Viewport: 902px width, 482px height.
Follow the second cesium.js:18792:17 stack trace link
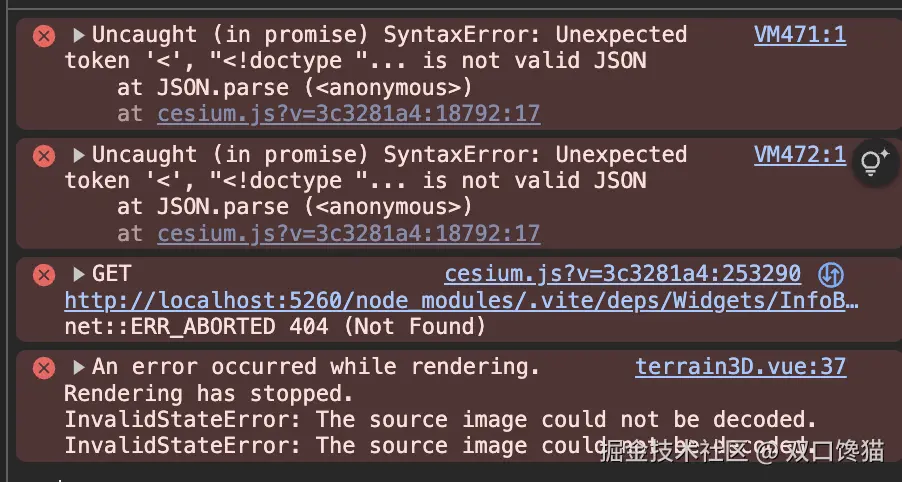tap(349, 234)
